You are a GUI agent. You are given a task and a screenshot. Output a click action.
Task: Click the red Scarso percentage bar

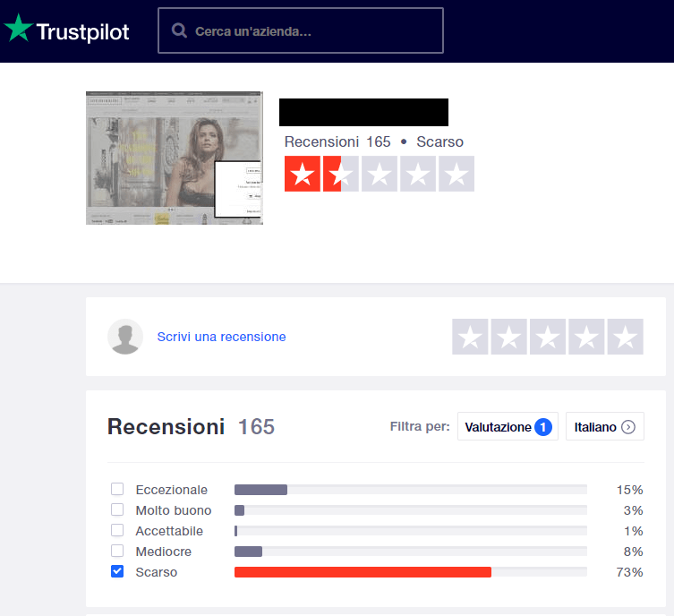[x=363, y=572]
